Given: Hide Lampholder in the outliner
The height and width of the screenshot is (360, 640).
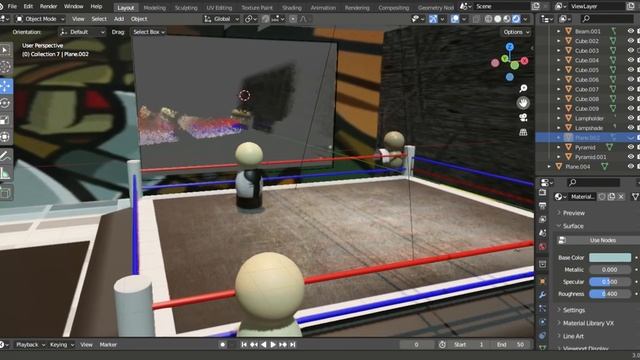Looking at the screenshot, I should pyautogui.click(x=631, y=118).
